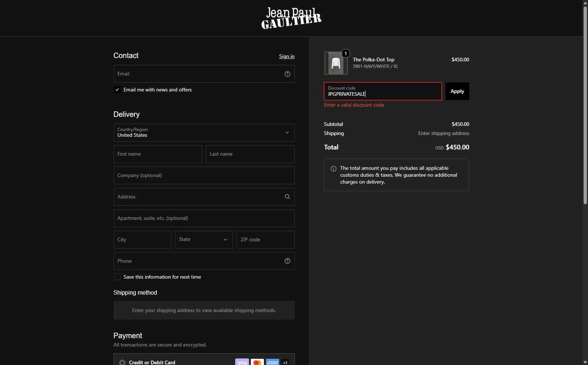588x365 pixels.
Task: Click the 'Enter a valid discount code' error
Action: [354, 105]
